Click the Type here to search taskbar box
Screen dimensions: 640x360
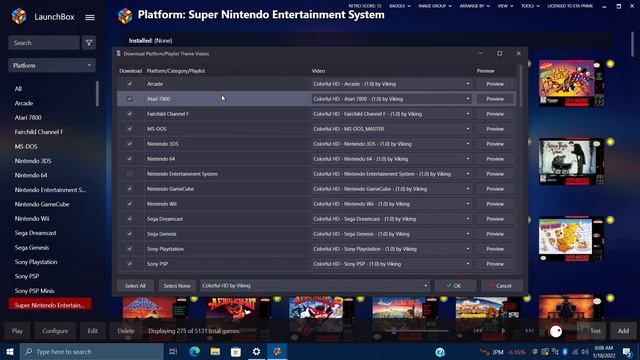pos(91,351)
